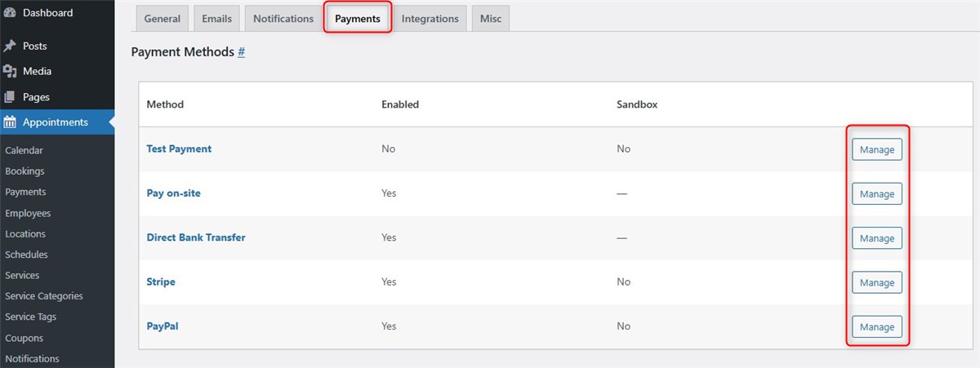Select the Payments tab
Screen dimensions: 980x368
coord(358,19)
